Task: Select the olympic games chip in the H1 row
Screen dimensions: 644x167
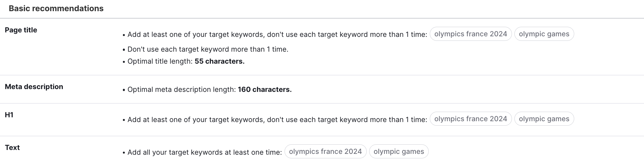Action: (544, 119)
